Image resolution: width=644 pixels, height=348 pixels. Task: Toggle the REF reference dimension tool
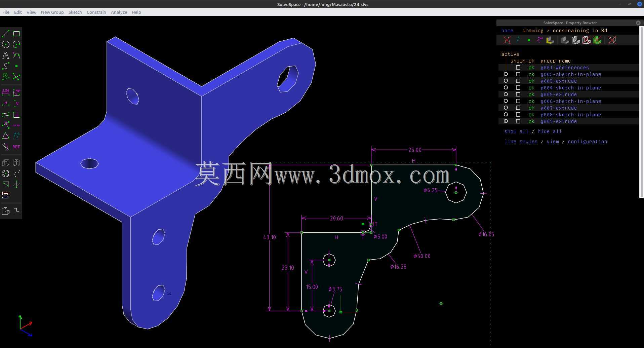tap(16, 147)
